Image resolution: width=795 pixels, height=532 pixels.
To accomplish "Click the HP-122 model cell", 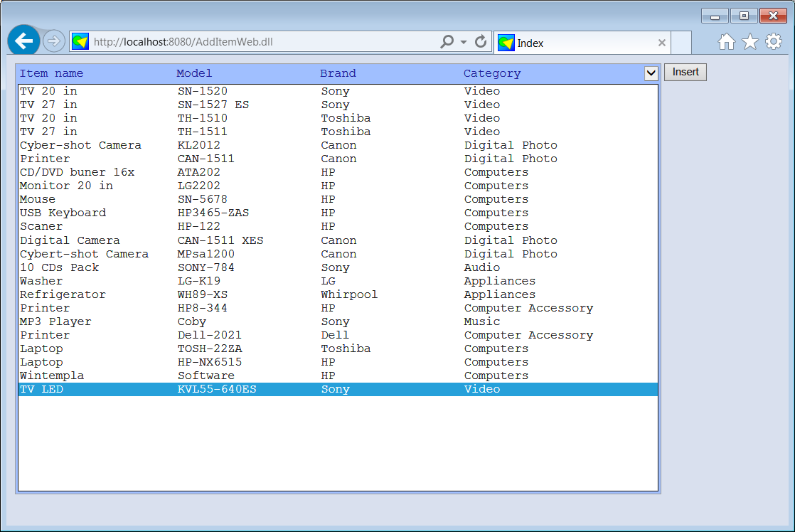I will pyautogui.click(x=199, y=226).
